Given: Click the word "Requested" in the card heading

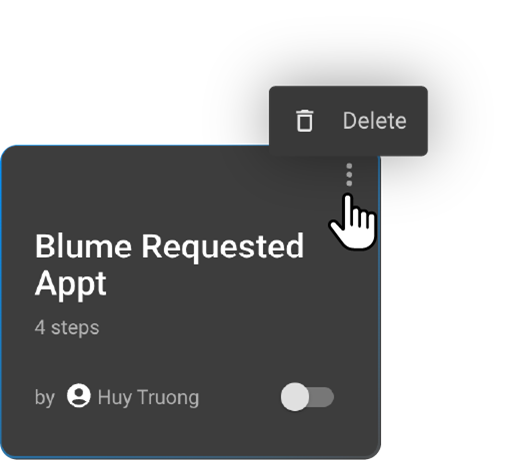Looking at the screenshot, I should 223,247.
